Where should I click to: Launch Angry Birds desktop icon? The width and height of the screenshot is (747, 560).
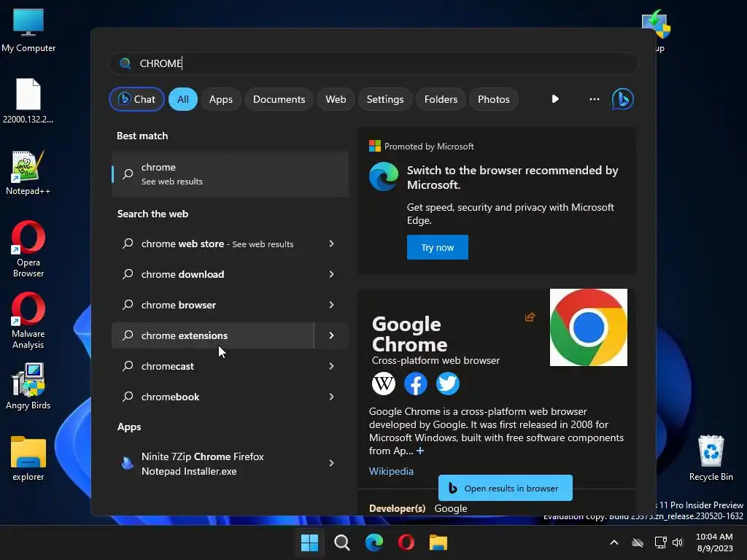[28, 386]
